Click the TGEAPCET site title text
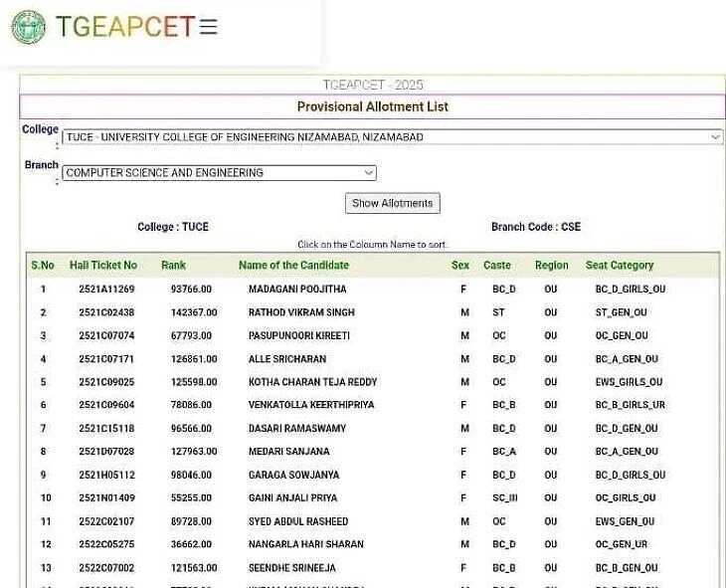The height and width of the screenshot is (588, 726). pyautogui.click(x=124, y=27)
